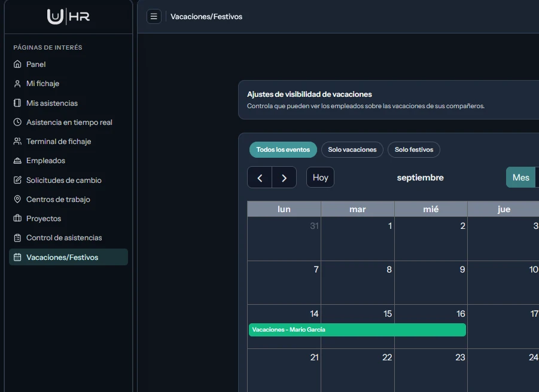The width and height of the screenshot is (539, 392).
Task: Open Terminal de fichaje users icon
Action: 17,142
